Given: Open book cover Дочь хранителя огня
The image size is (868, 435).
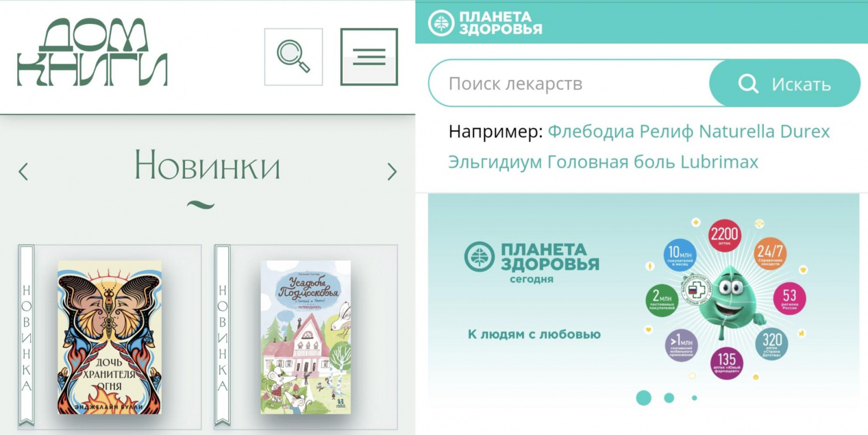Looking at the screenshot, I should (x=110, y=337).
